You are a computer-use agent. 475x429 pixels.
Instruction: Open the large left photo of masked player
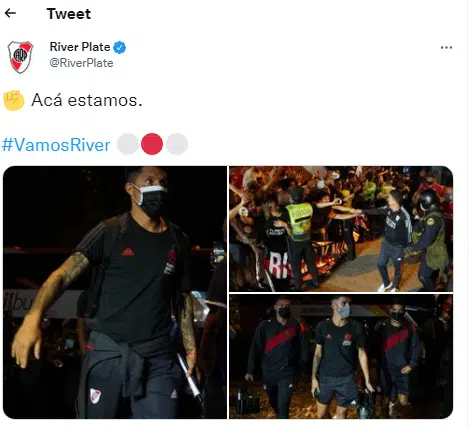click(x=115, y=292)
